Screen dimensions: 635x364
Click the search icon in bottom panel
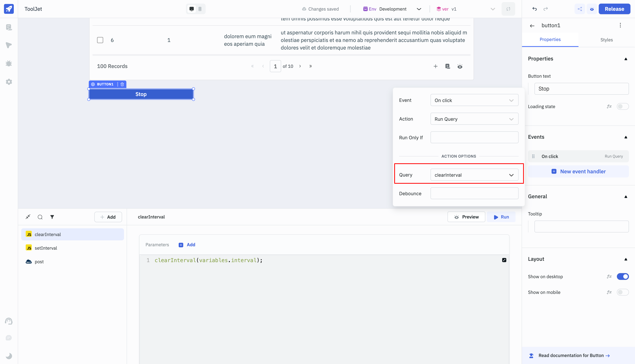pyautogui.click(x=40, y=217)
